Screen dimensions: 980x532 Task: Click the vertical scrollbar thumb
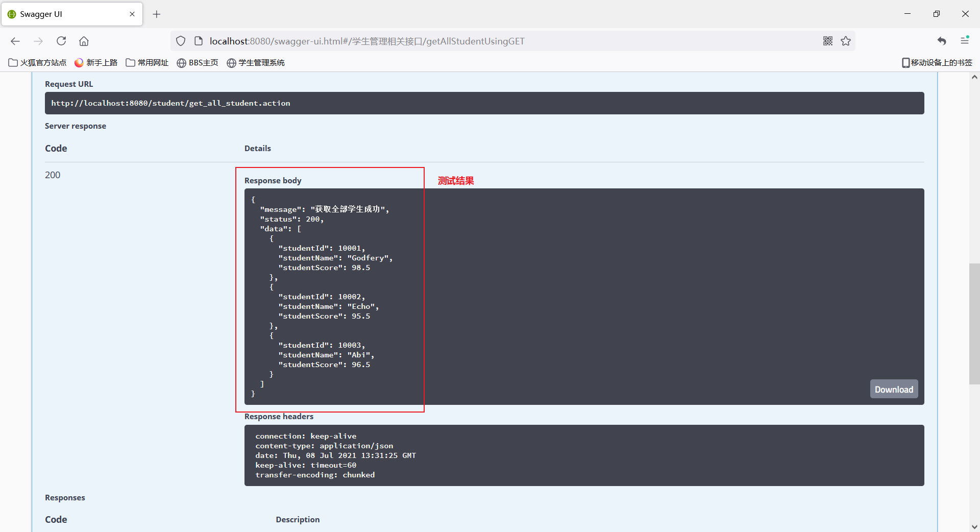(974, 324)
